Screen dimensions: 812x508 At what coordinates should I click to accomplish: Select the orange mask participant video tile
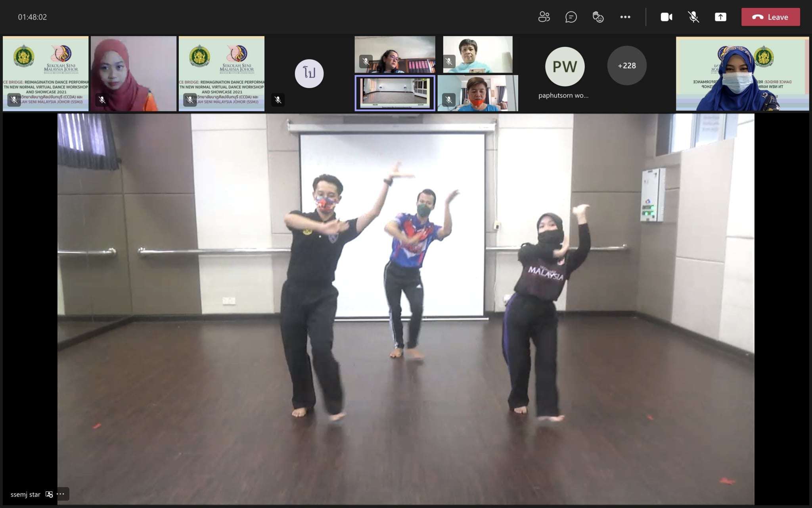point(478,93)
